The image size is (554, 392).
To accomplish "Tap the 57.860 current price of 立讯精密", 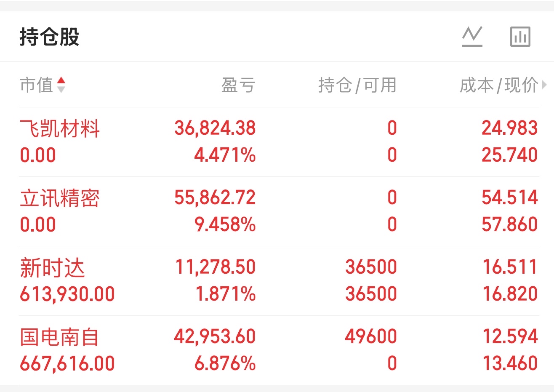I will point(509,224).
